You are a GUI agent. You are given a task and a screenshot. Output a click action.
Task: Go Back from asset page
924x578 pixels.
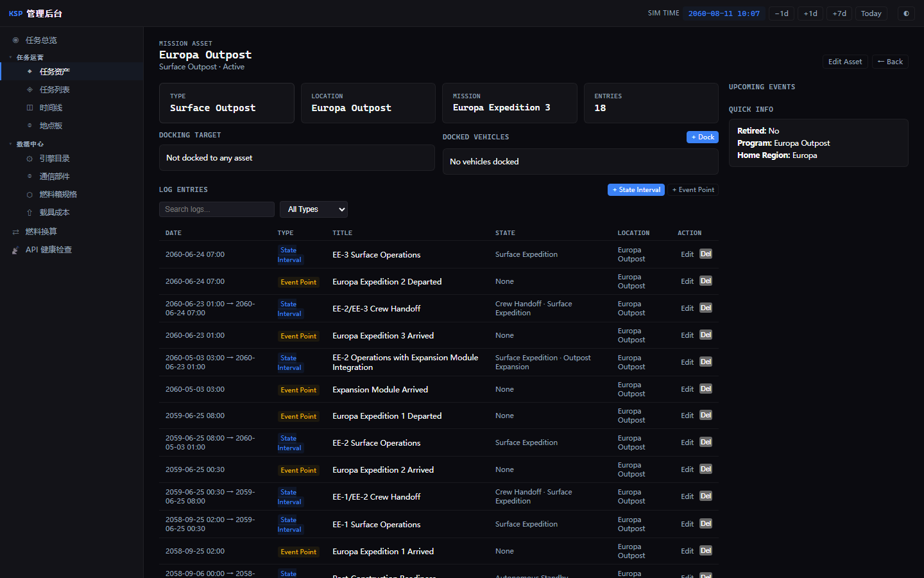click(x=890, y=62)
